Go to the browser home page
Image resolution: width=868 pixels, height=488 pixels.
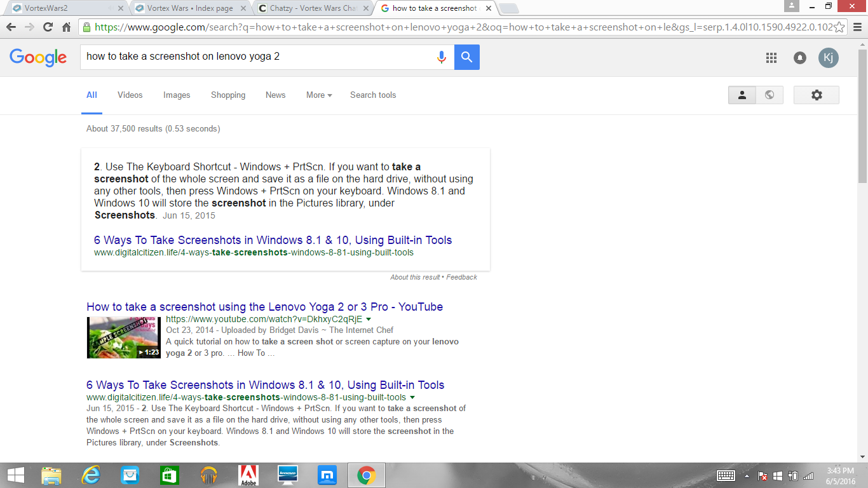point(66,27)
